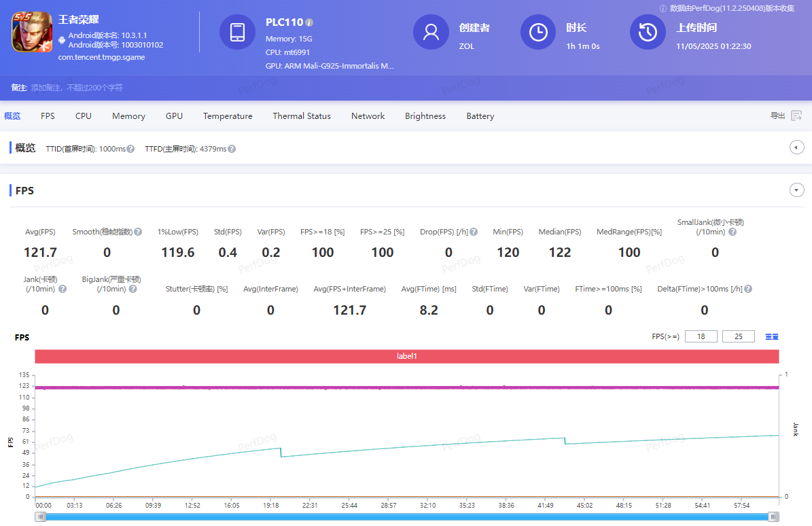
Task: Open the Thermal Status tab
Action: 302,116
